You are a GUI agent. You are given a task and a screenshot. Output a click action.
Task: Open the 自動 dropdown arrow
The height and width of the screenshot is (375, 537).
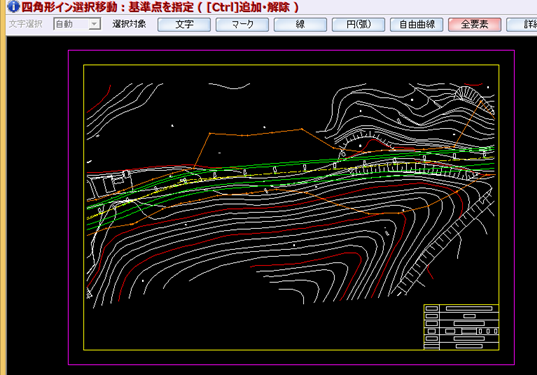click(95, 24)
